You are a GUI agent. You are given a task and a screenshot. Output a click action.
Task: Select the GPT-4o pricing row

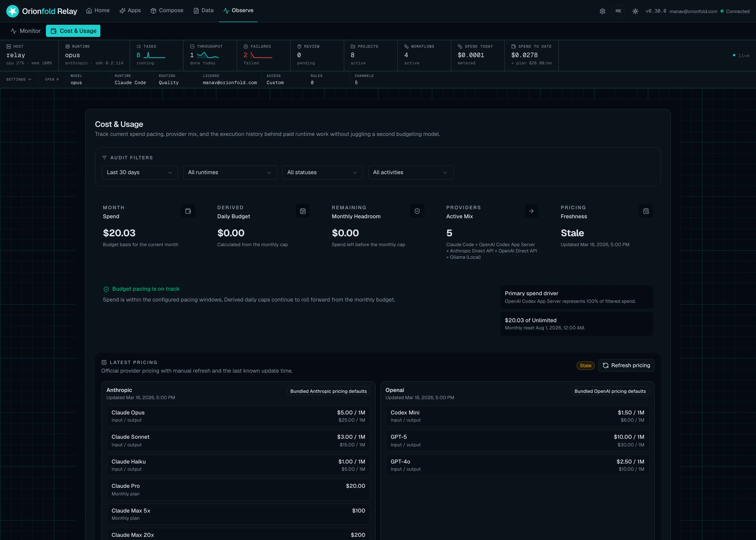coord(517,465)
